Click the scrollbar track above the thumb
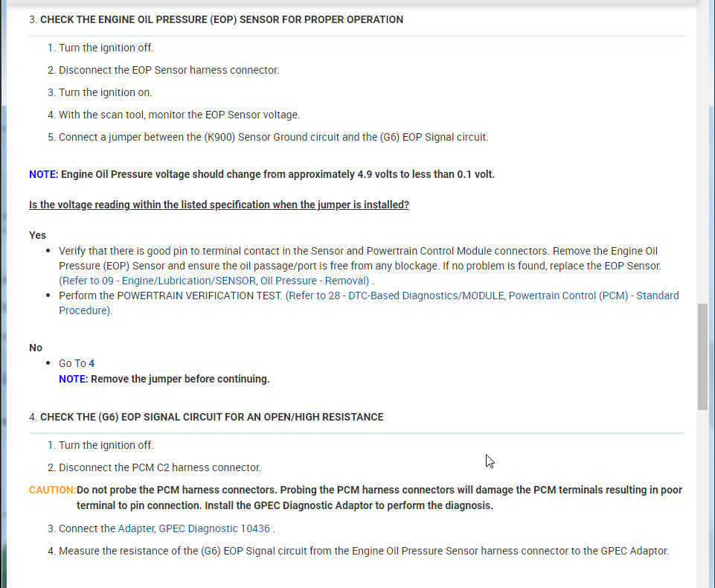Screen dimensions: 715x588 702,149
